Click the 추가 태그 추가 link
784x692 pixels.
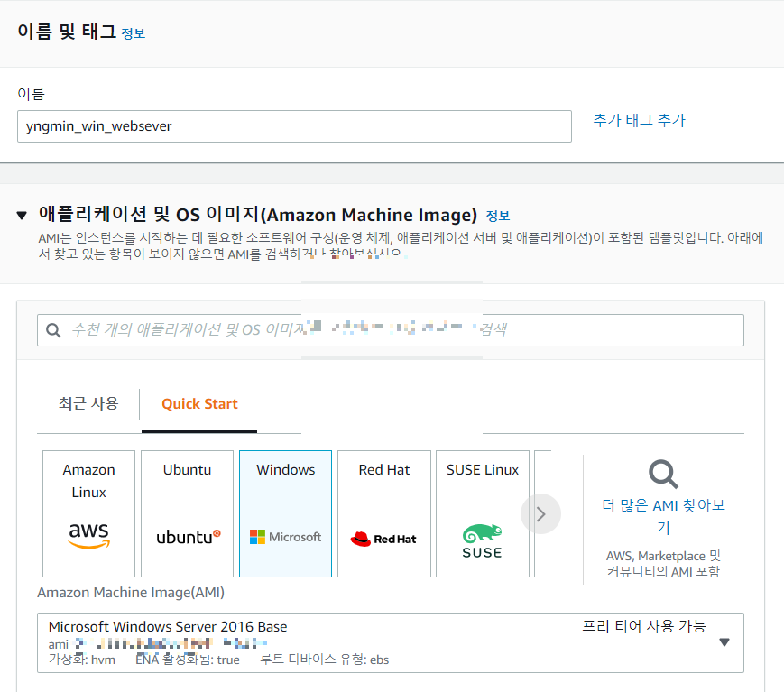tap(639, 120)
